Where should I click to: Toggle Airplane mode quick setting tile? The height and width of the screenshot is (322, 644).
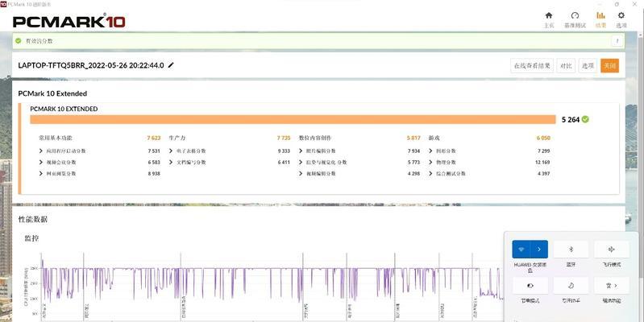tap(612, 250)
